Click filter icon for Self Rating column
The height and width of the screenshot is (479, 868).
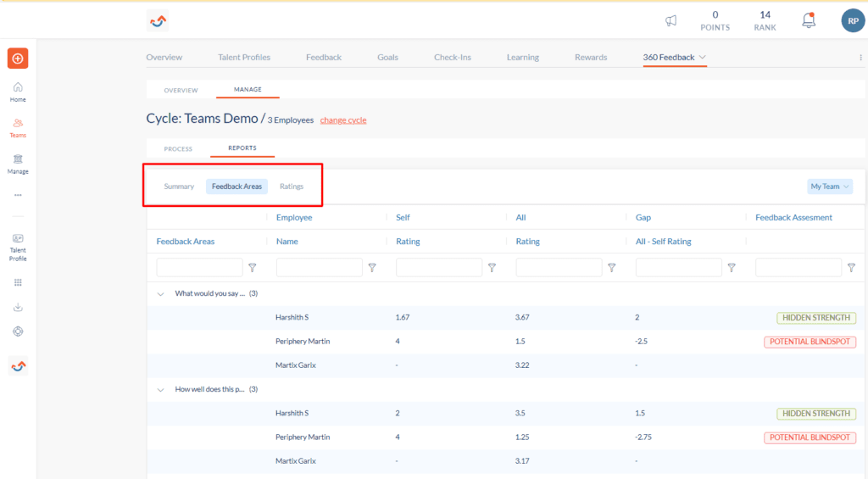pyautogui.click(x=492, y=267)
